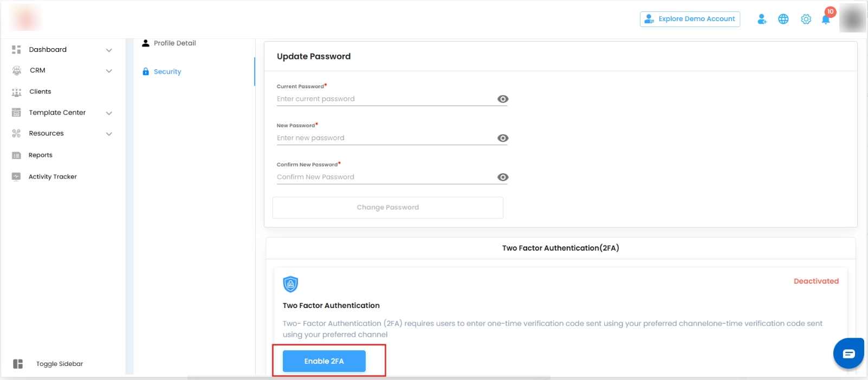The width and height of the screenshot is (868, 380).
Task: Focus the Enter current password field
Action: (x=385, y=99)
